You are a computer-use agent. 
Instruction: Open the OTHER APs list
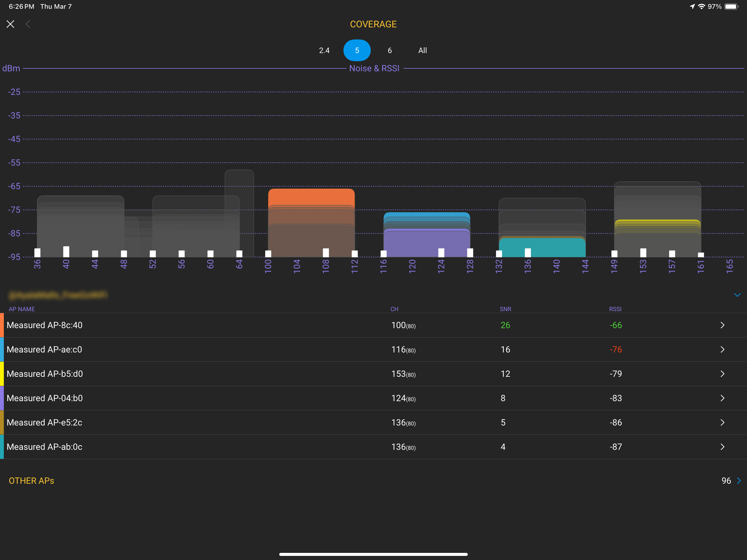31,481
